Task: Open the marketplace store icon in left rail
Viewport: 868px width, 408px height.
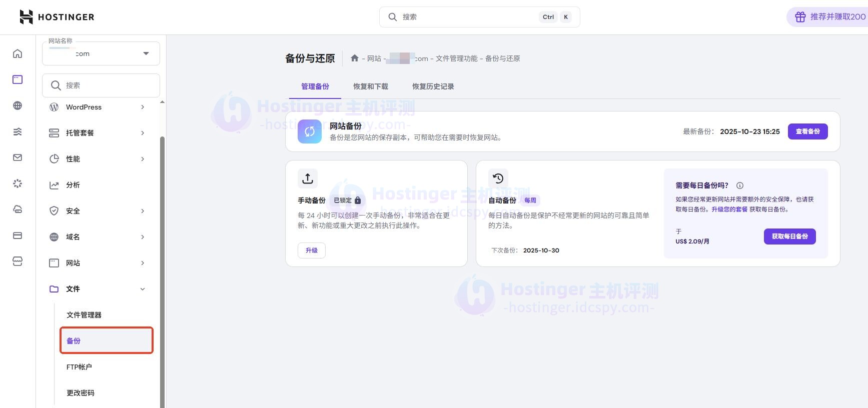Action: (18, 261)
